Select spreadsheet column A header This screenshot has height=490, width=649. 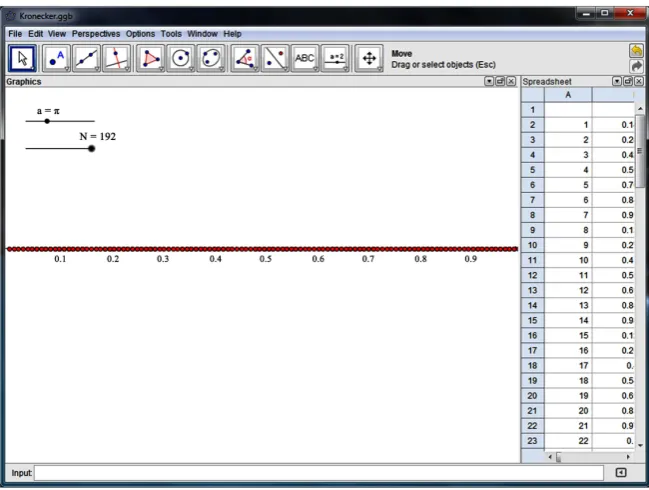click(568, 95)
